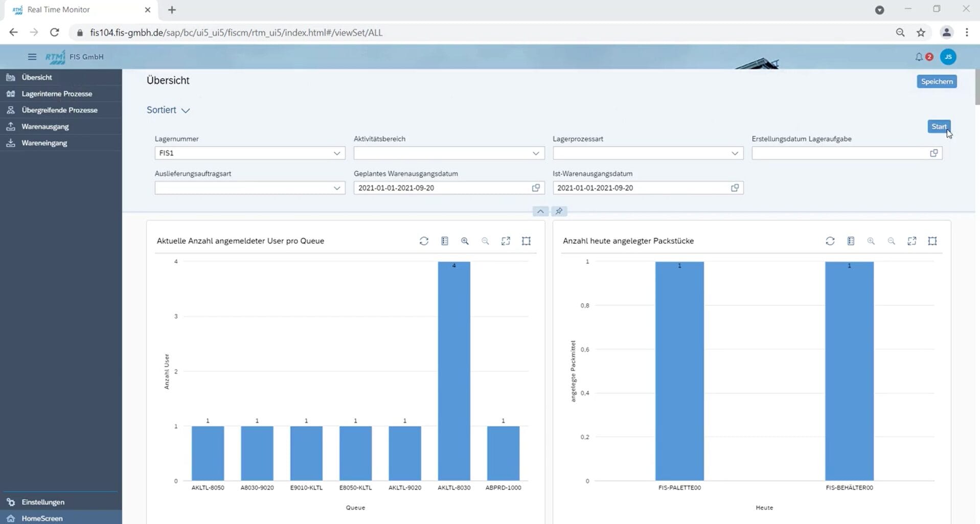Open Einstellungen in the sidebar
The height and width of the screenshot is (524, 980).
coord(61,502)
